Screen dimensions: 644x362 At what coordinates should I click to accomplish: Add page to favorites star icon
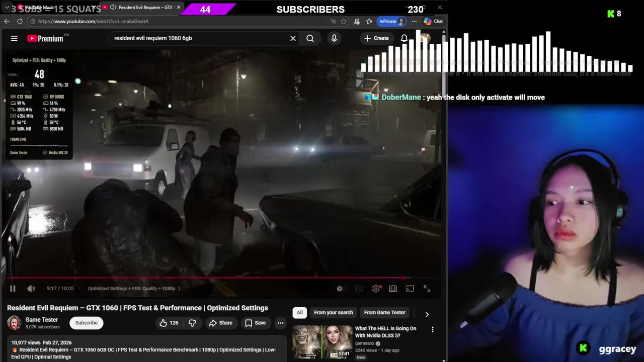click(x=344, y=21)
